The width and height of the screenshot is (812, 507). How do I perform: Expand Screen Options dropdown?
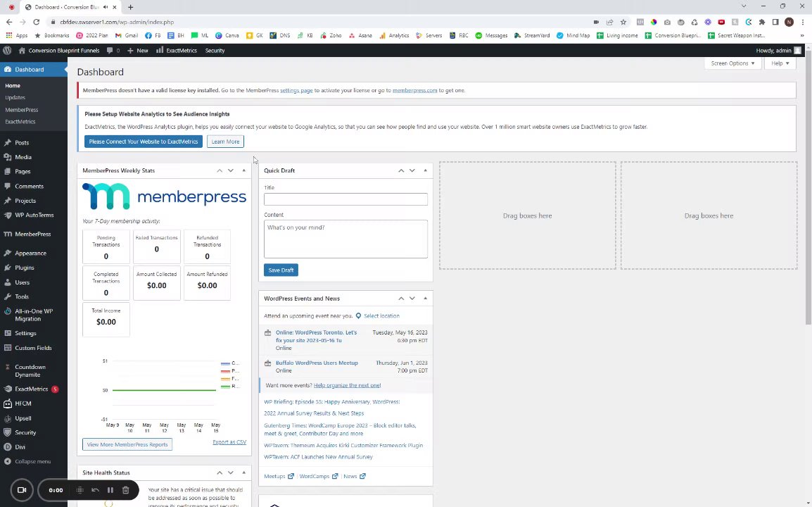tap(732, 63)
